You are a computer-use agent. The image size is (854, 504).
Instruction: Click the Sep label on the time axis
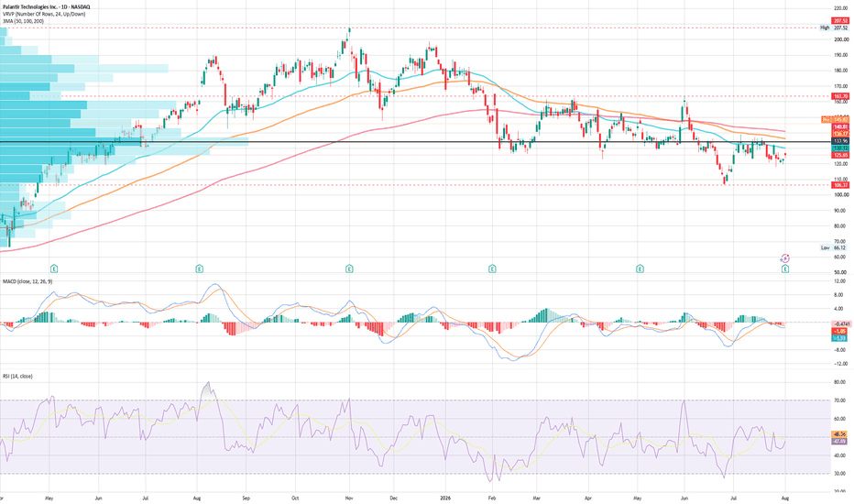[246, 498]
